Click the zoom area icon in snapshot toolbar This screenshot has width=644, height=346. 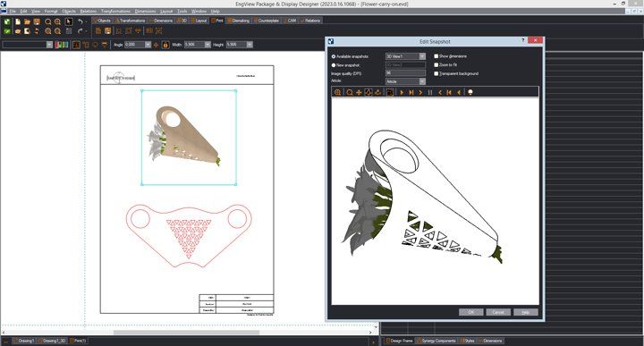337,92
